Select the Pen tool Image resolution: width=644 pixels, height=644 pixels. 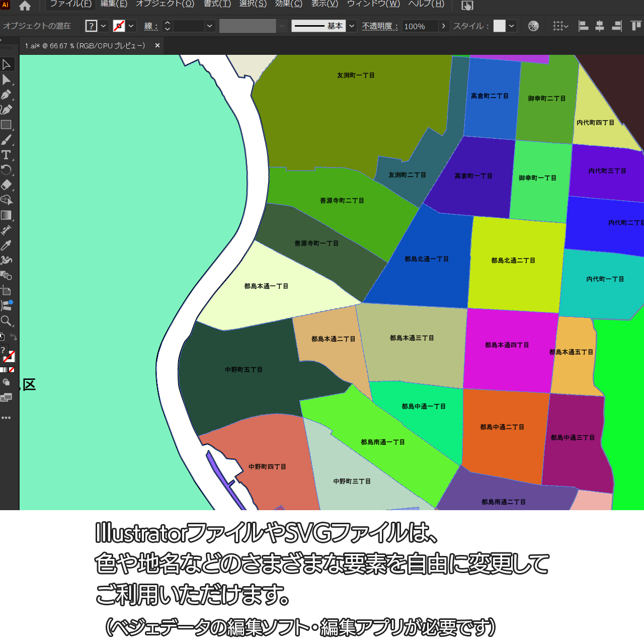(x=7, y=95)
